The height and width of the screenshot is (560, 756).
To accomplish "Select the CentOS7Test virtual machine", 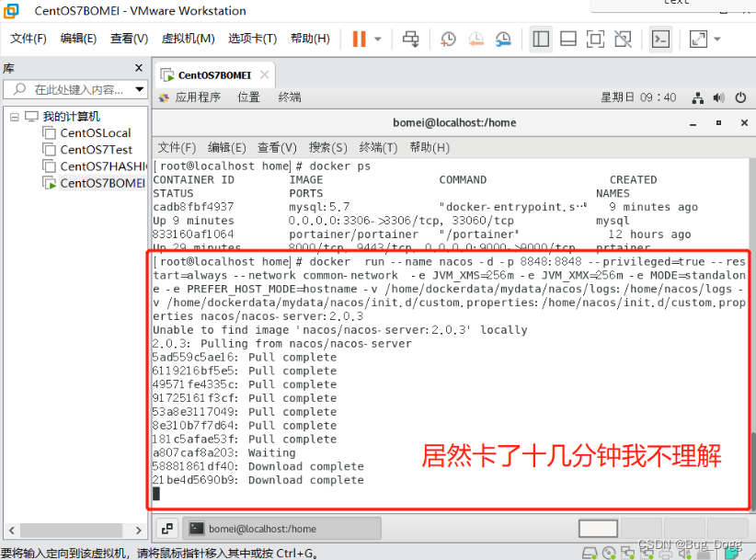I will [96, 150].
